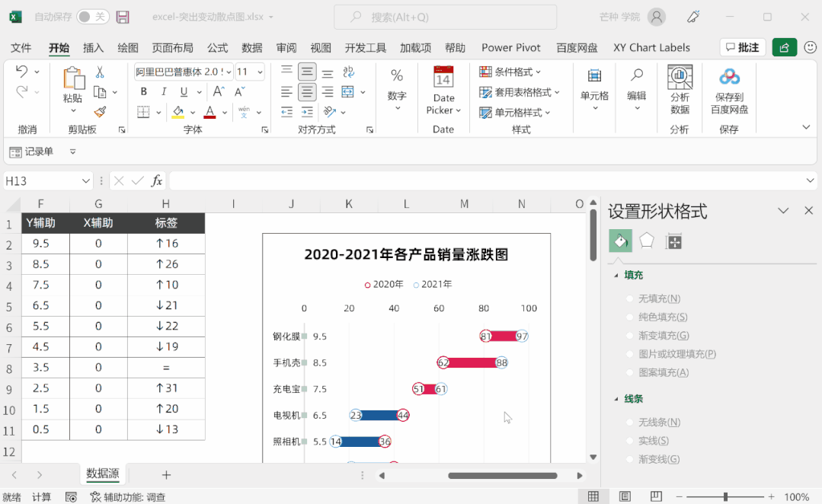Select the Effects pentagon icon in pane
The image size is (822, 504).
click(647, 241)
